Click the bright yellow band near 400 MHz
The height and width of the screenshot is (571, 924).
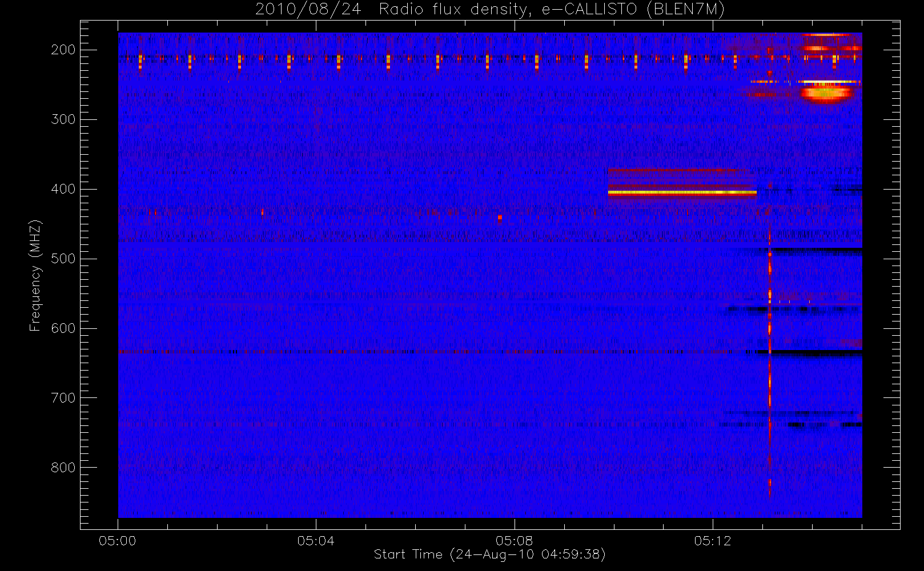(682, 193)
